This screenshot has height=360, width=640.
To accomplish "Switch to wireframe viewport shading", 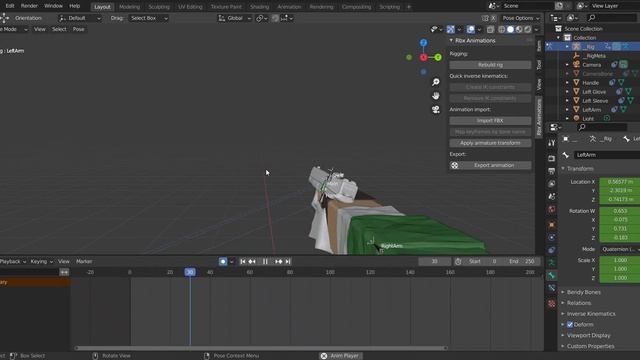I will coord(502,29).
